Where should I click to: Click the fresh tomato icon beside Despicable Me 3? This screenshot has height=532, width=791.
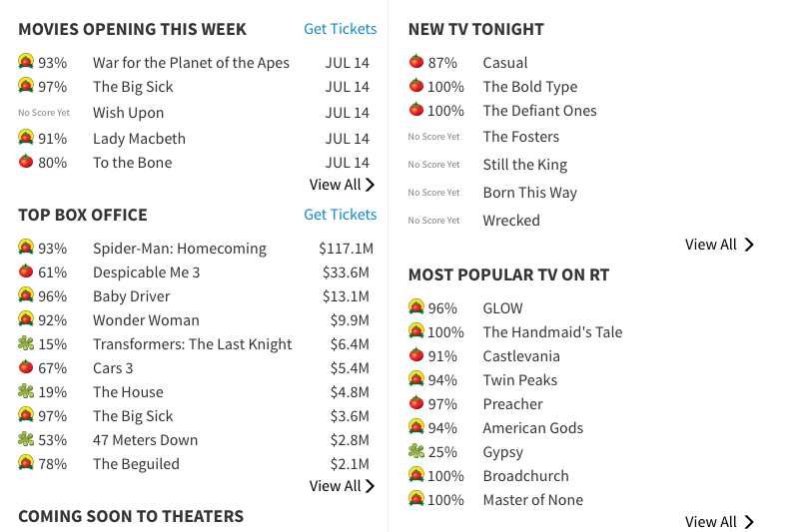[x=26, y=271]
